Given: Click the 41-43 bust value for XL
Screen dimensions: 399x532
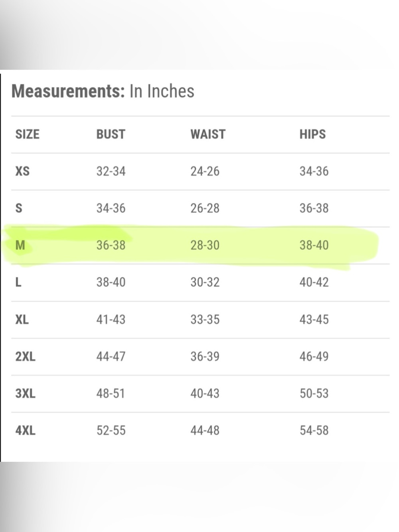Looking at the screenshot, I should pyautogui.click(x=111, y=319).
